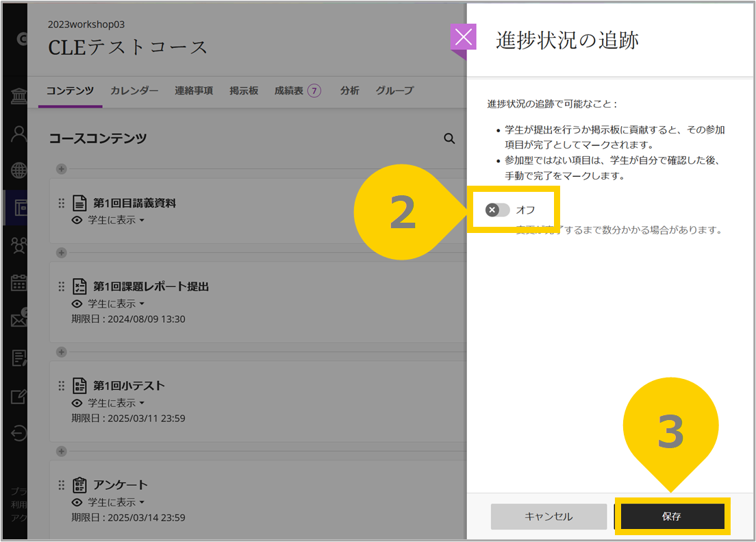The image size is (756, 542).
Task: Go to the 掲示板 tab
Action: tap(244, 90)
